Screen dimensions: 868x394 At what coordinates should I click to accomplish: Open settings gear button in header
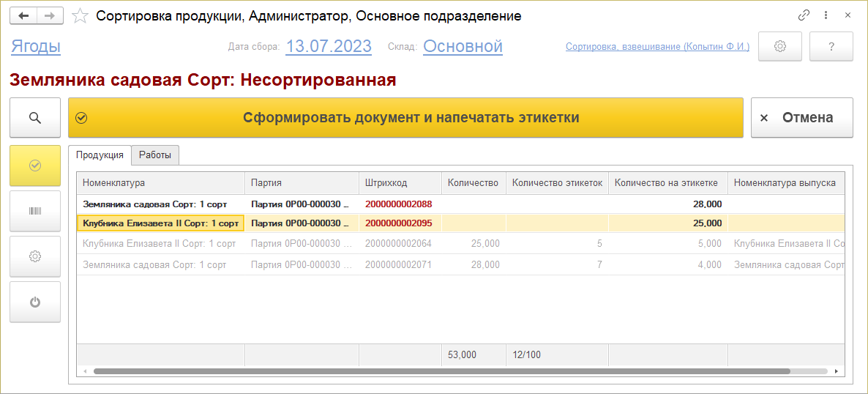click(x=780, y=47)
